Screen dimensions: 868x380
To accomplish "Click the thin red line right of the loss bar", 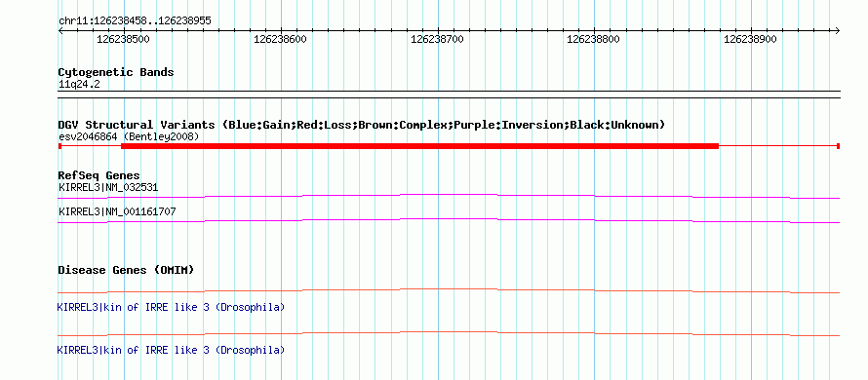I will tap(777, 146).
